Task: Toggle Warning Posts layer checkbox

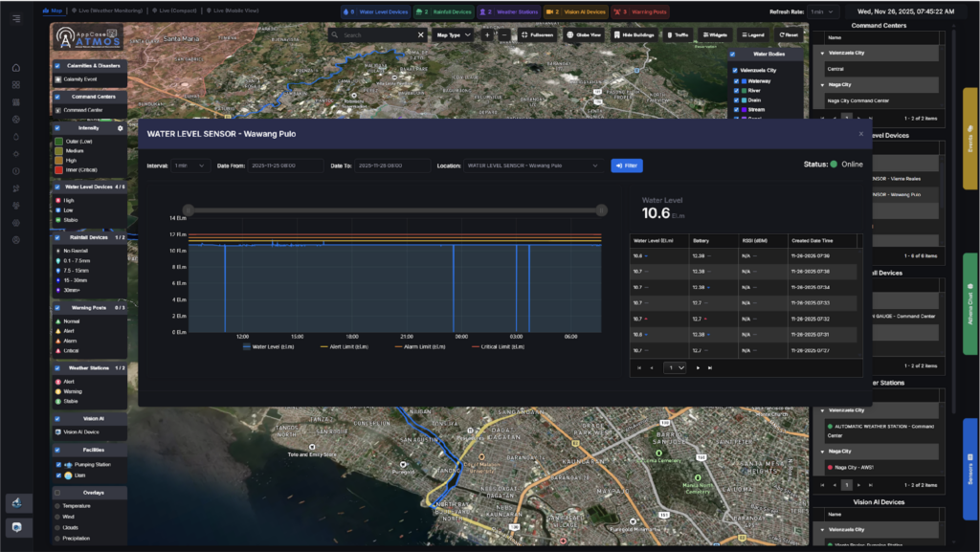Action: 56,308
